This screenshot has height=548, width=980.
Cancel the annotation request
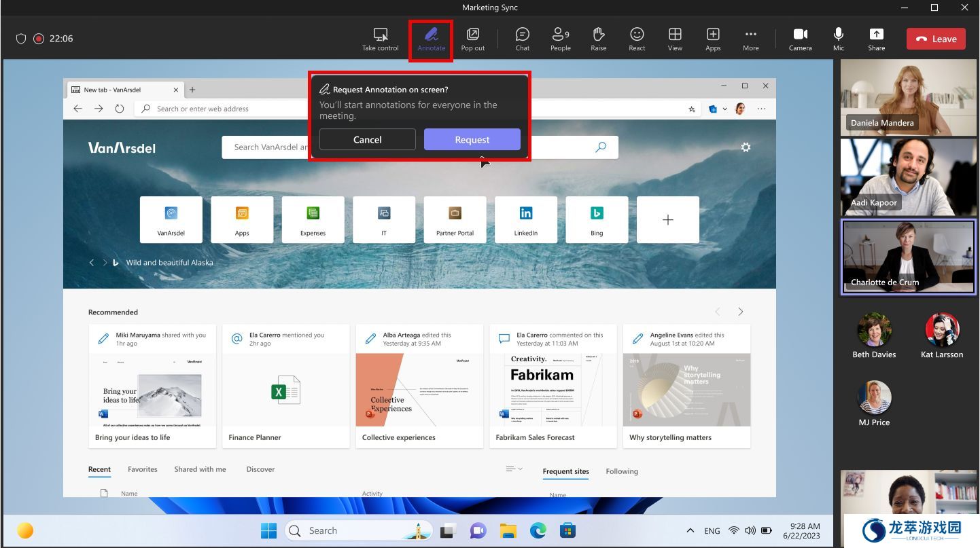tap(368, 139)
